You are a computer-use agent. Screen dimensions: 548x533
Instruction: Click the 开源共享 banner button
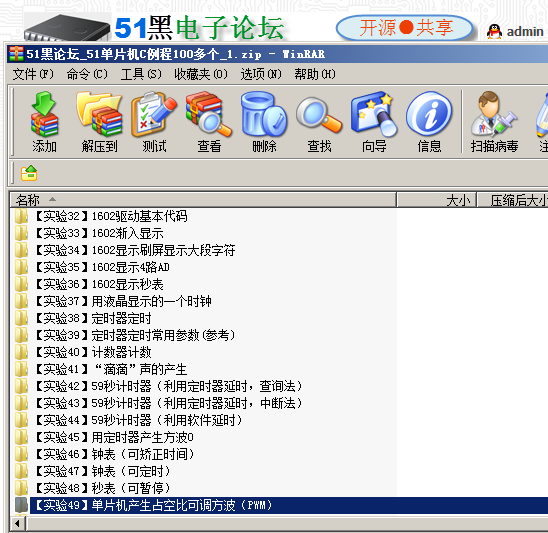click(x=405, y=28)
